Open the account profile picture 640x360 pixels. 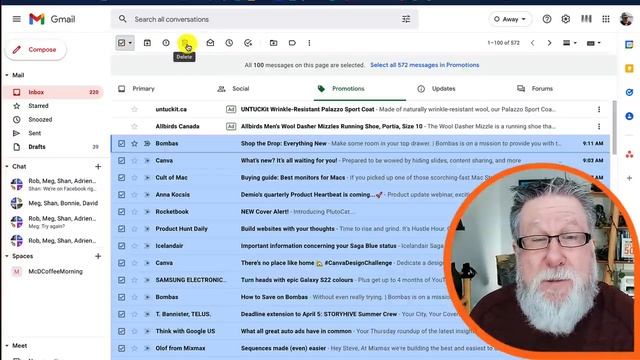tap(626, 19)
